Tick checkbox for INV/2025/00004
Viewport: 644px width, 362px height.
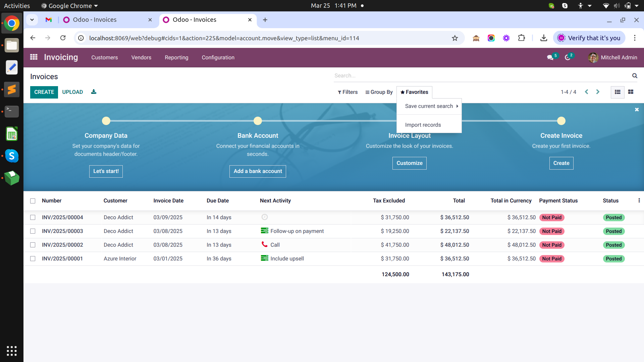33,218
